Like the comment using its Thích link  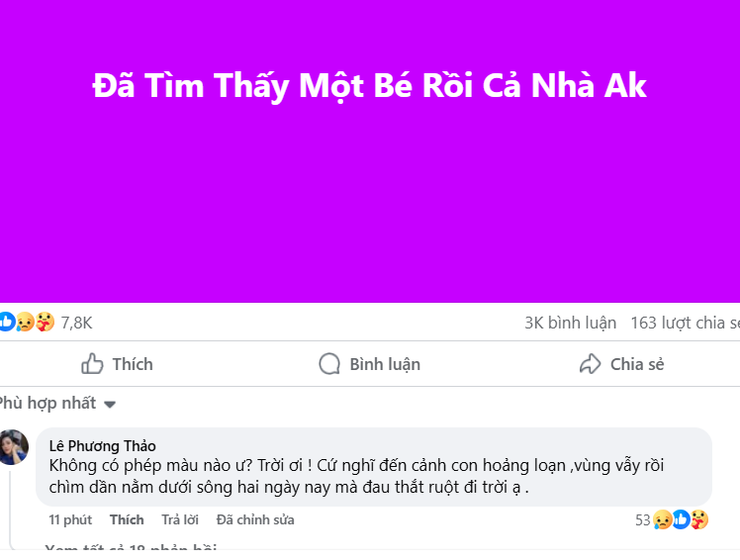[127, 519]
